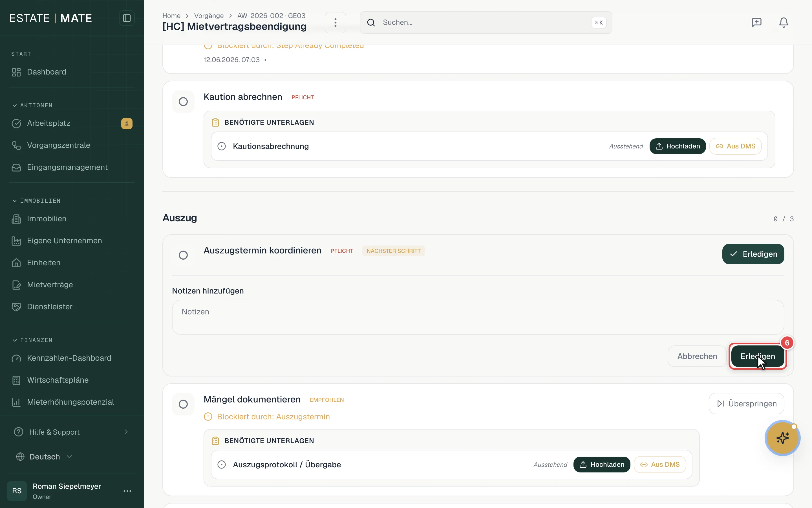Image resolution: width=812 pixels, height=508 pixels.
Task: Click into the Notizen text area
Action: (478, 317)
